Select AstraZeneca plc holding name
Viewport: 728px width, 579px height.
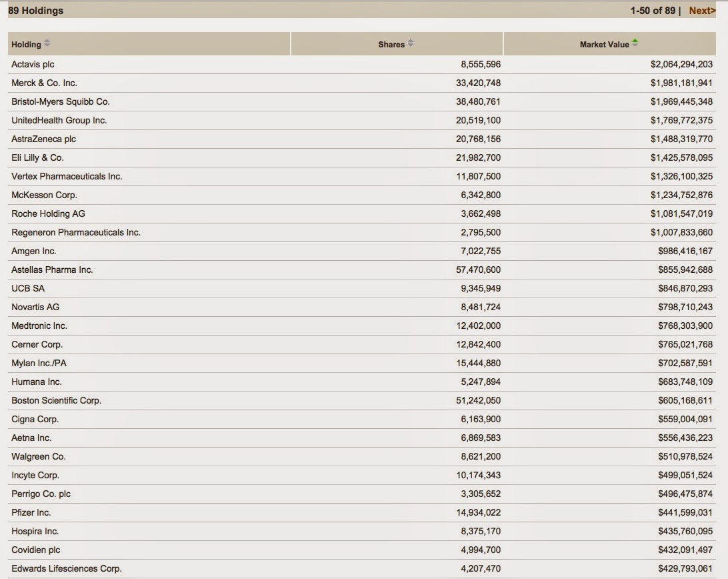pos(43,139)
